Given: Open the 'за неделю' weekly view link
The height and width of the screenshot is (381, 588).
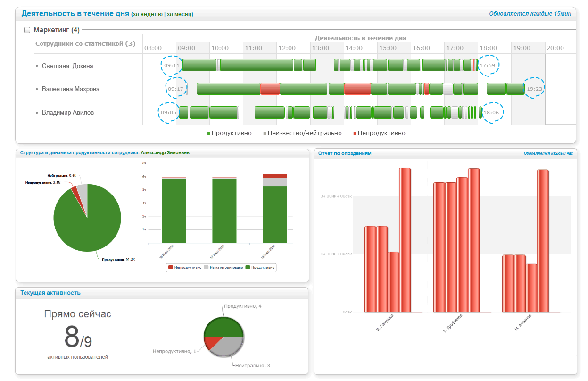Looking at the screenshot, I should click(148, 14).
